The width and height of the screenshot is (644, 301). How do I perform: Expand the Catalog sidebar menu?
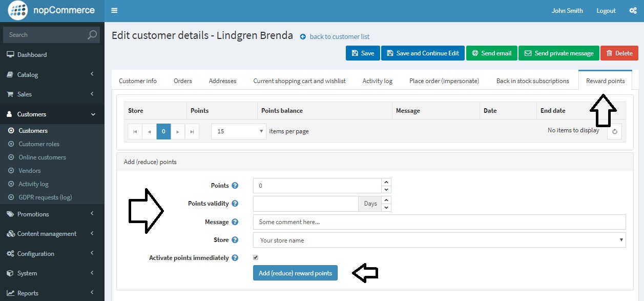(52, 74)
